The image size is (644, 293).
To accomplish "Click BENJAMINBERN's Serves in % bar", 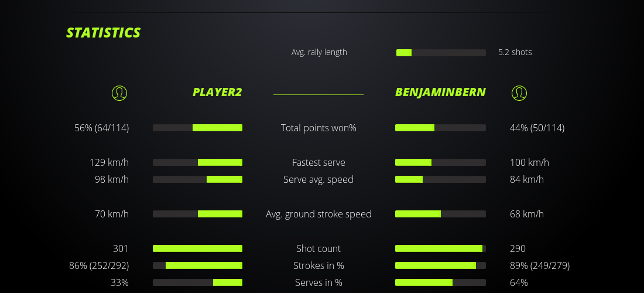I will tap(440, 282).
